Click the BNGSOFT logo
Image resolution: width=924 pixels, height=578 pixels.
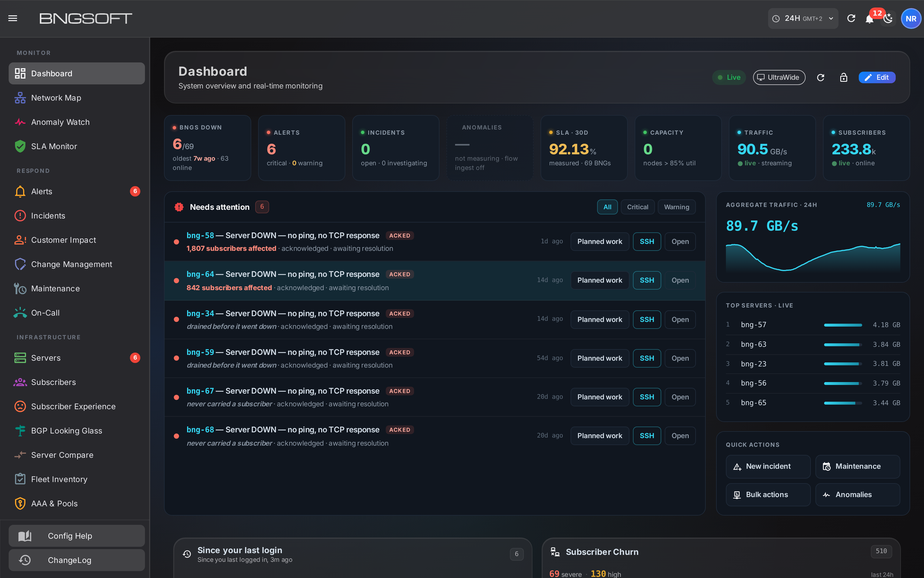coord(85,18)
